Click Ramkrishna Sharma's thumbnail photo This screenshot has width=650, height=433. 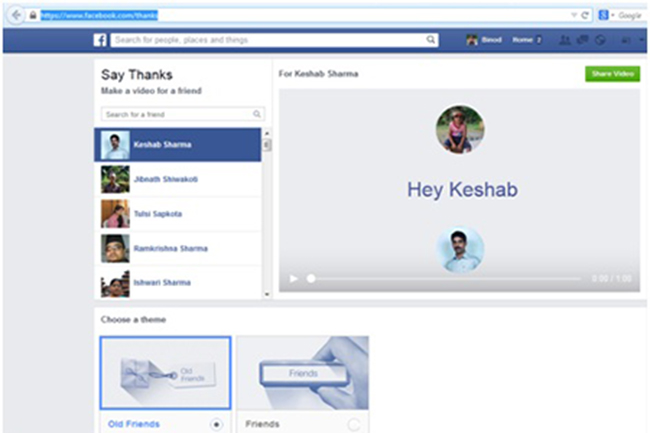click(x=115, y=249)
